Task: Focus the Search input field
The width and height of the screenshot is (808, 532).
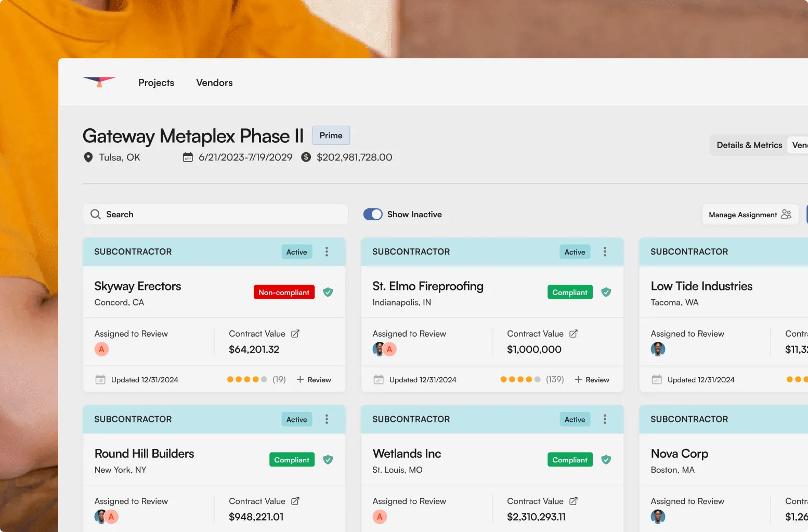Action: [x=215, y=214]
